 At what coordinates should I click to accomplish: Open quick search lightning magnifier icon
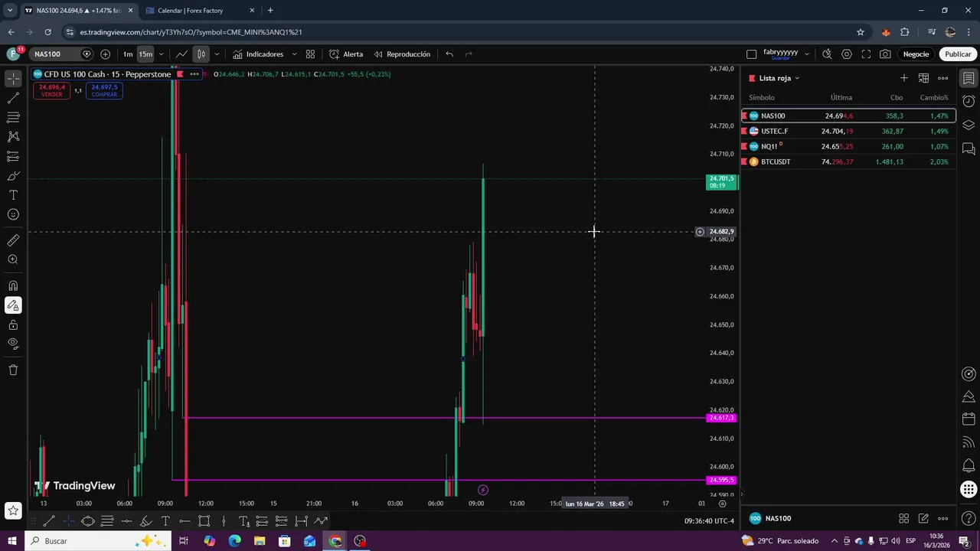[827, 54]
